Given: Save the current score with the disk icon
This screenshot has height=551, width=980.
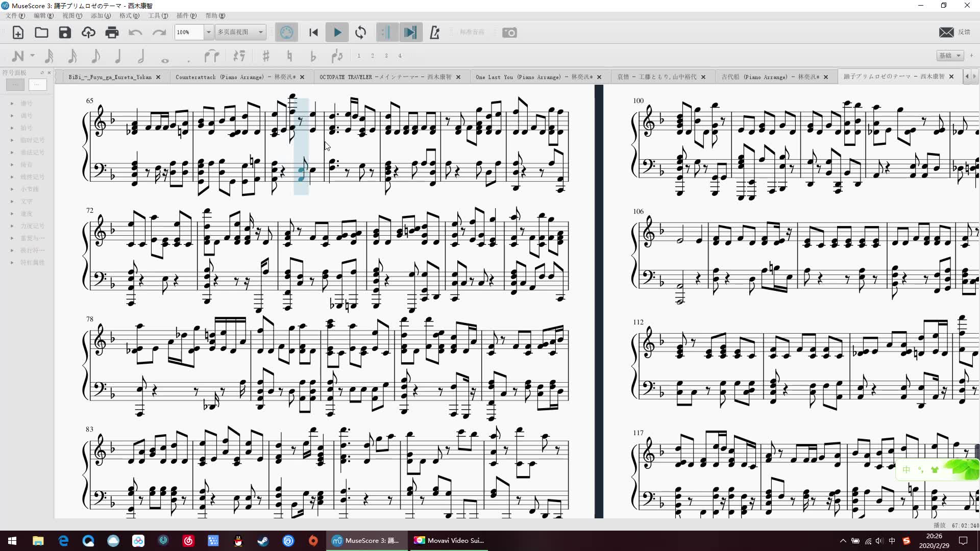Looking at the screenshot, I should point(65,33).
